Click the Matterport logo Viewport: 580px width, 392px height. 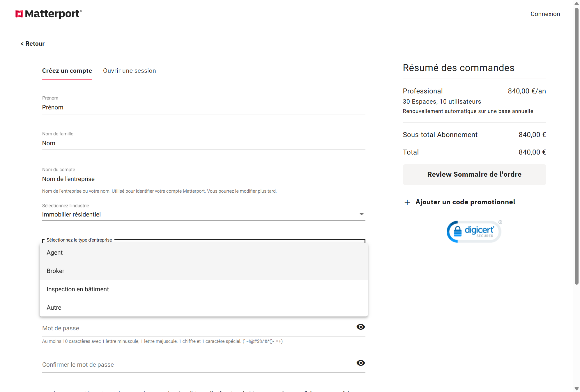(x=48, y=14)
